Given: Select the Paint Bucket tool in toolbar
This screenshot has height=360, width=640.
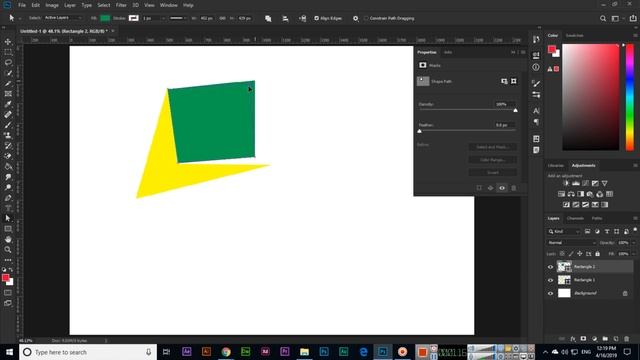Looking at the screenshot, I should click(x=8, y=167).
